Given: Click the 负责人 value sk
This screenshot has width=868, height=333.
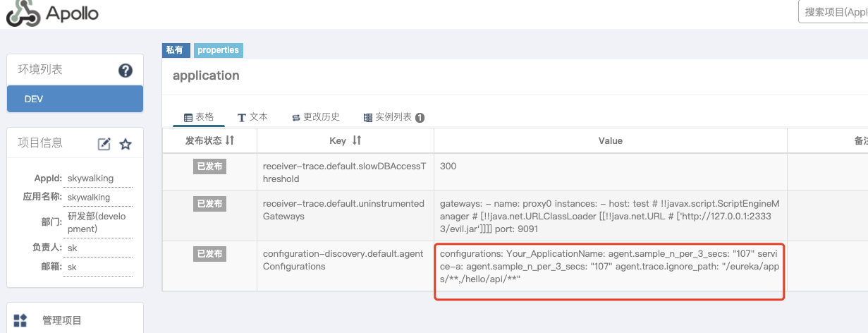Looking at the screenshot, I should 73,248.
